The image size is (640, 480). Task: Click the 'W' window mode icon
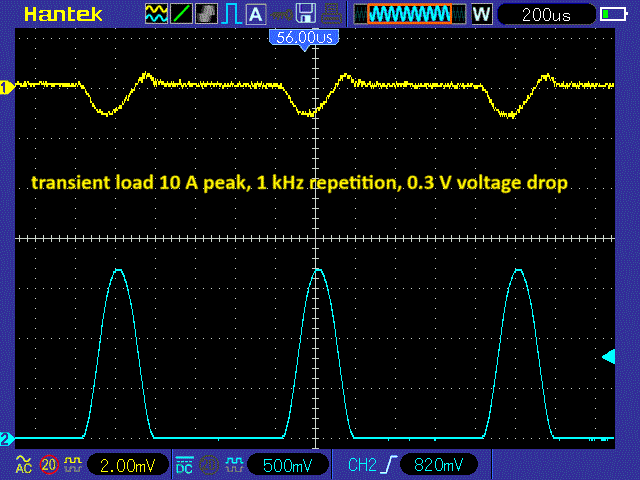coord(482,14)
